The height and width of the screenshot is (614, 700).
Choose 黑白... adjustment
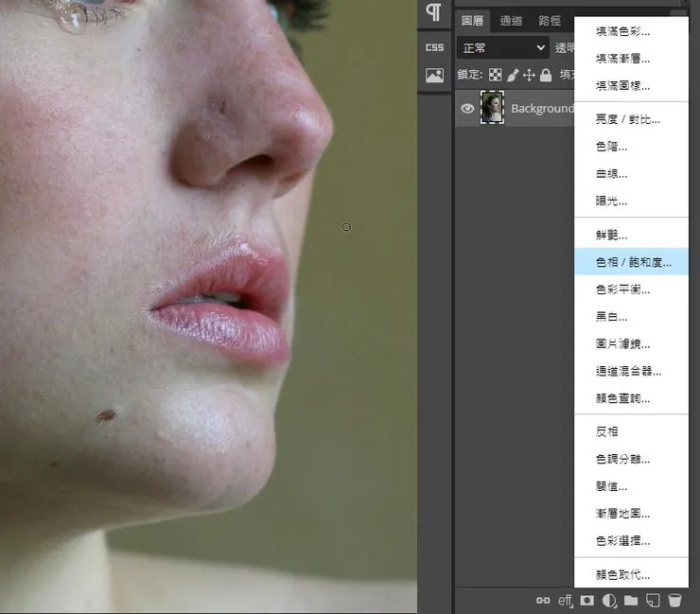coord(631,317)
